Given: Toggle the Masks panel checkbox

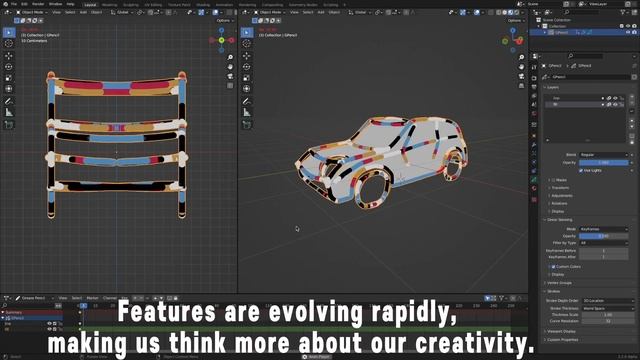Looking at the screenshot, I should [x=554, y=180].
